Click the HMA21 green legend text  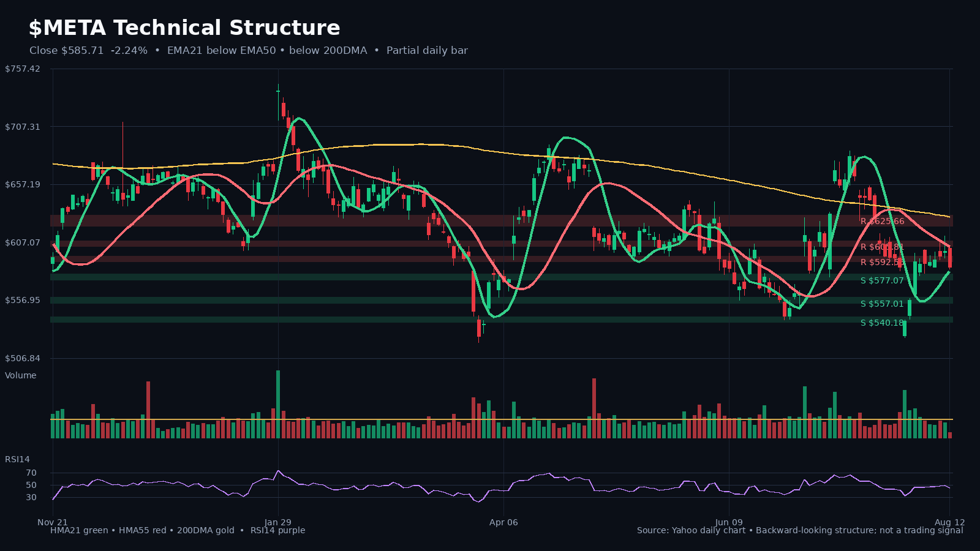coord(79,530)
